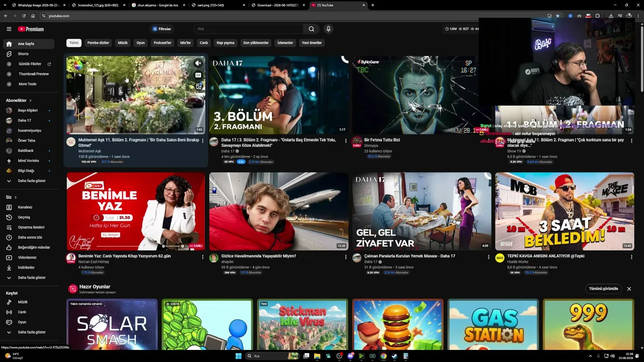Close the Hazır Oyunlar shelf
Screen dimensions: 644x362
(x=629, y=289)
